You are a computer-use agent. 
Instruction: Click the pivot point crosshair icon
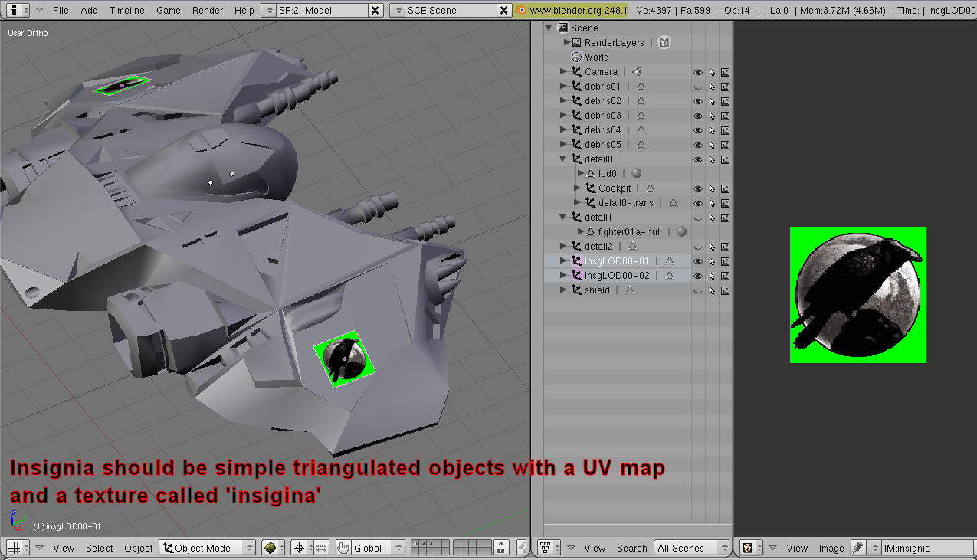299,548
